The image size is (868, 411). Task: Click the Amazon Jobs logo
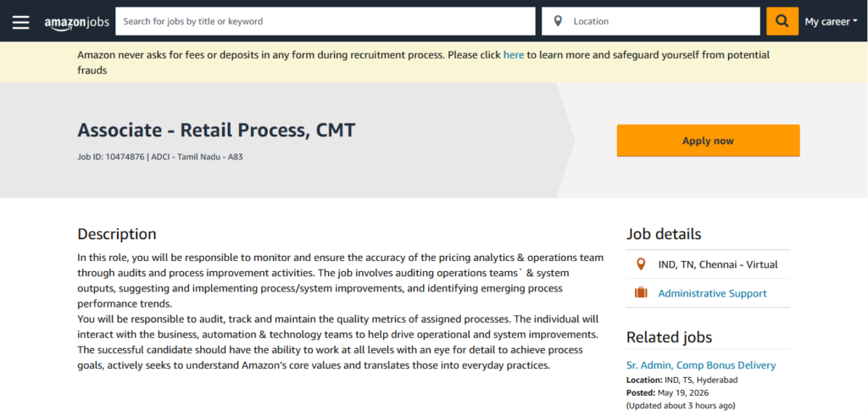tap(77, 22)
